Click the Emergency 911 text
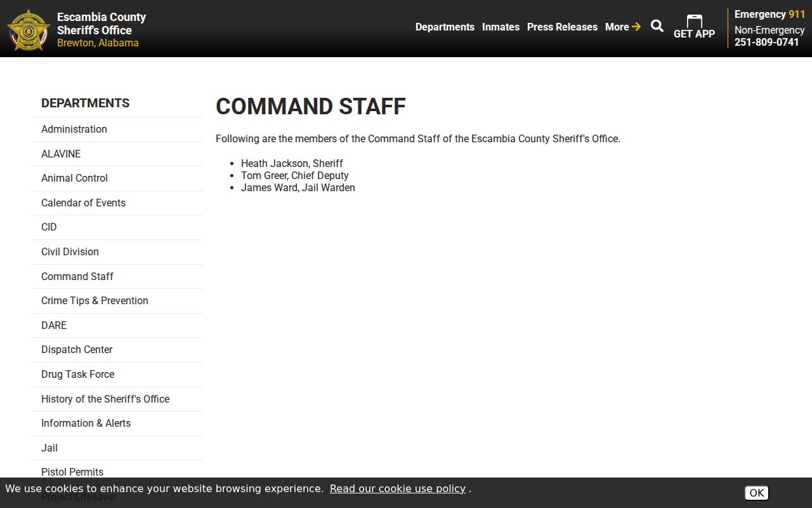Viewport: 812px width, 508px height. click(769, 14)
